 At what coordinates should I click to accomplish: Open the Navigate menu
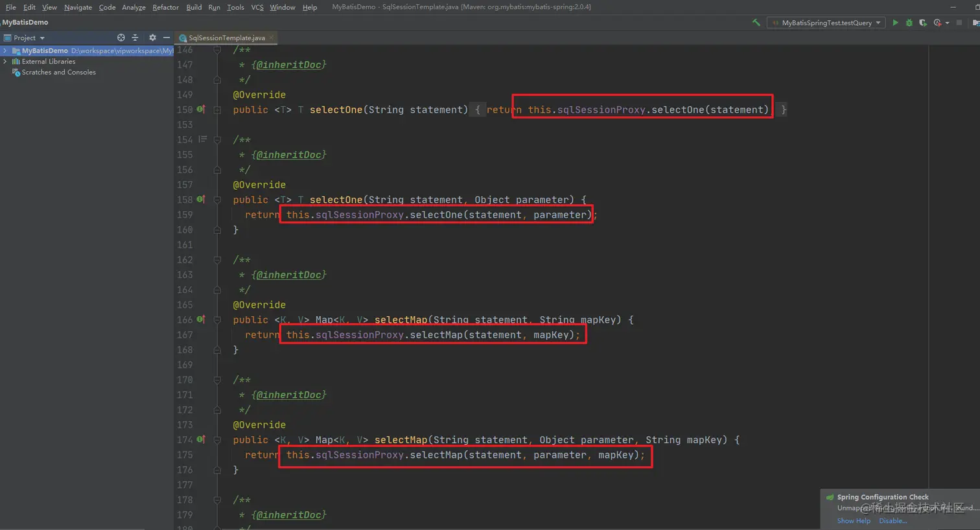78,7
